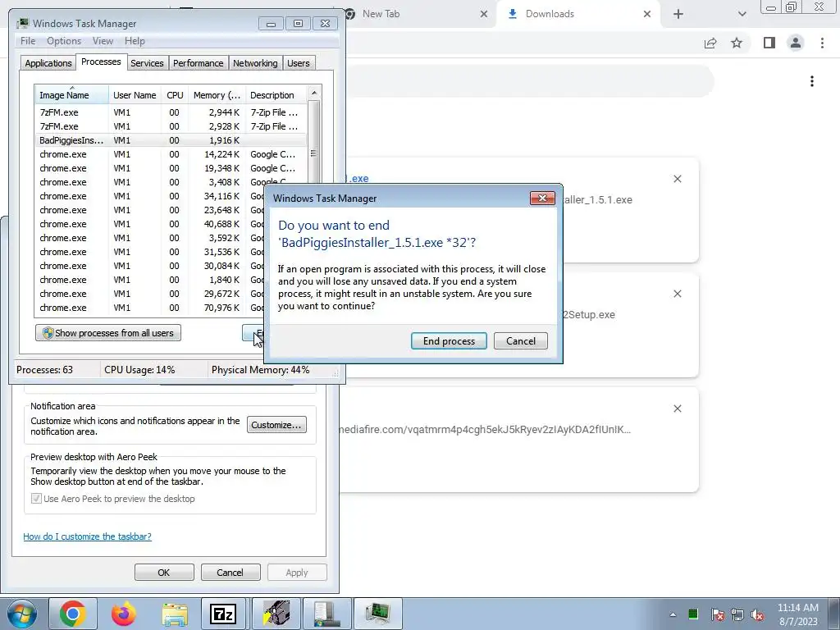Select chrome.exe process using 40,688 K
Viewport: 840px width, 630px height.
coord(149,224)
